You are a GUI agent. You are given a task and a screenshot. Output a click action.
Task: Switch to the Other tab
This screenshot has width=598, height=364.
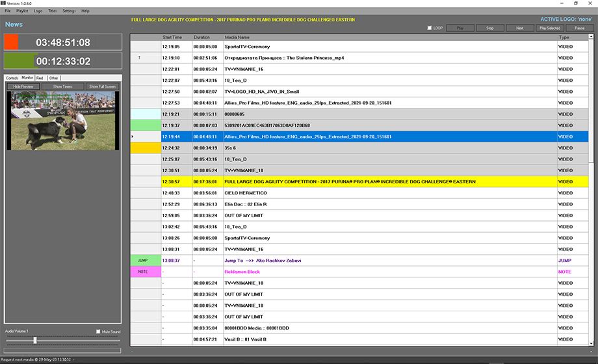54,78
